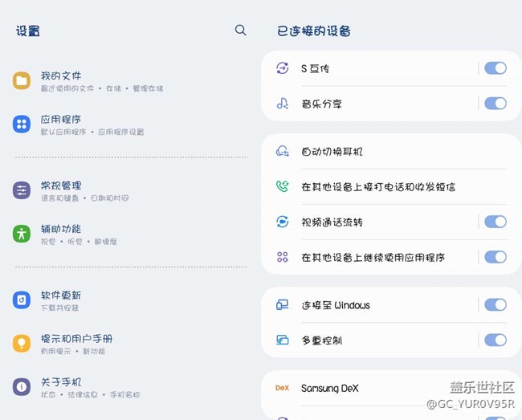522x420 pixels.
Task: Tap the yellow 我的文件 folder icon
Action: pos(22,80)
